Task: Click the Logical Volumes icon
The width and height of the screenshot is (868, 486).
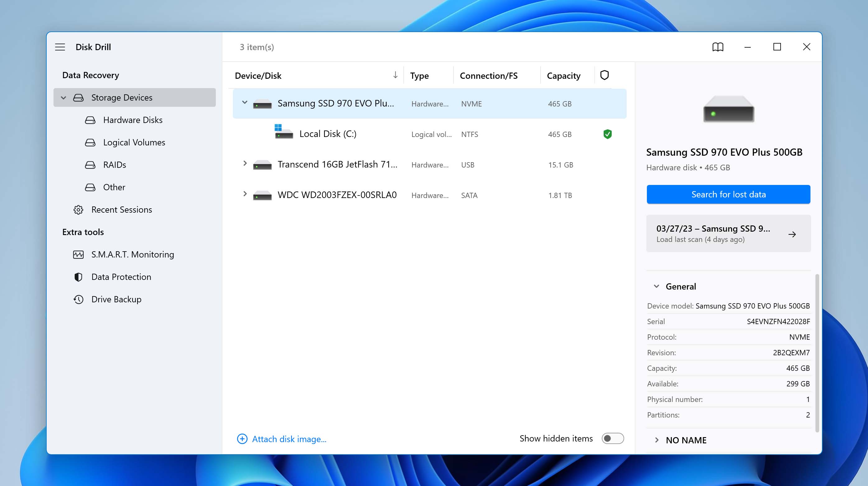Action: (91, 142)
